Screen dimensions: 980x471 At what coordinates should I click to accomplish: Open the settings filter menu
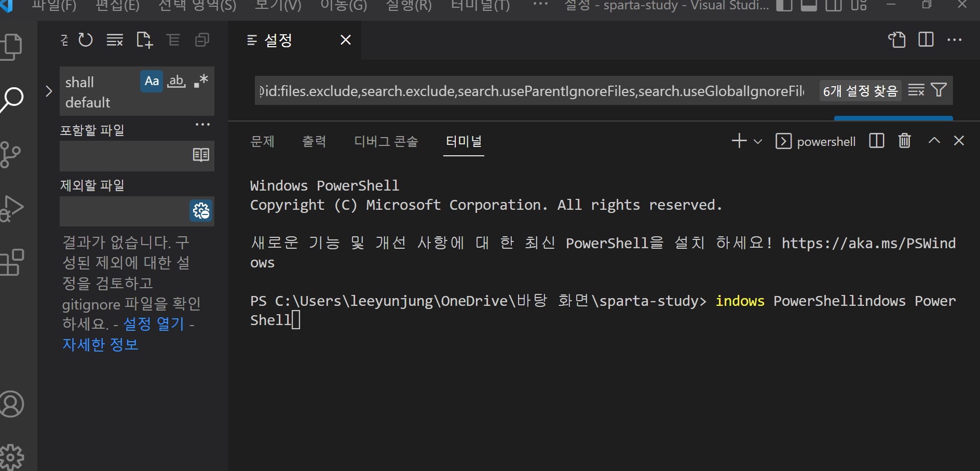(x=939, y=90)
